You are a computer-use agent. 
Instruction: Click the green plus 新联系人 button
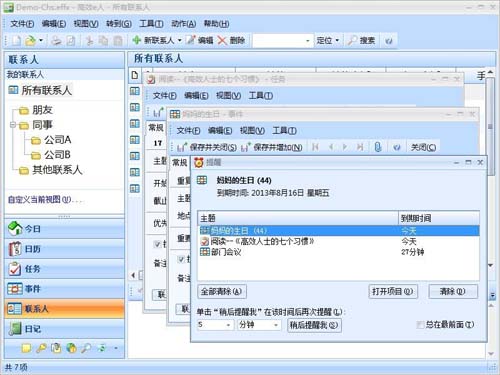[153, 41]
